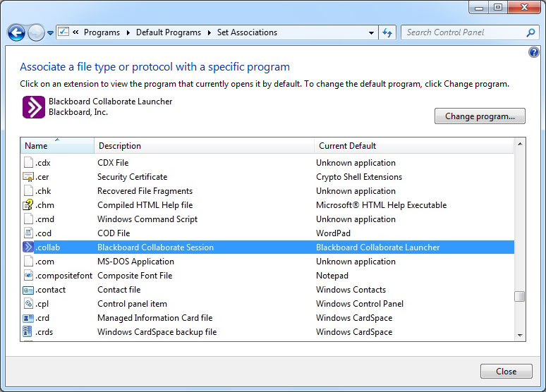This screenshot has width=546, height=392.
Task: Sort list by the Name column header
Action: pos(57,145)
